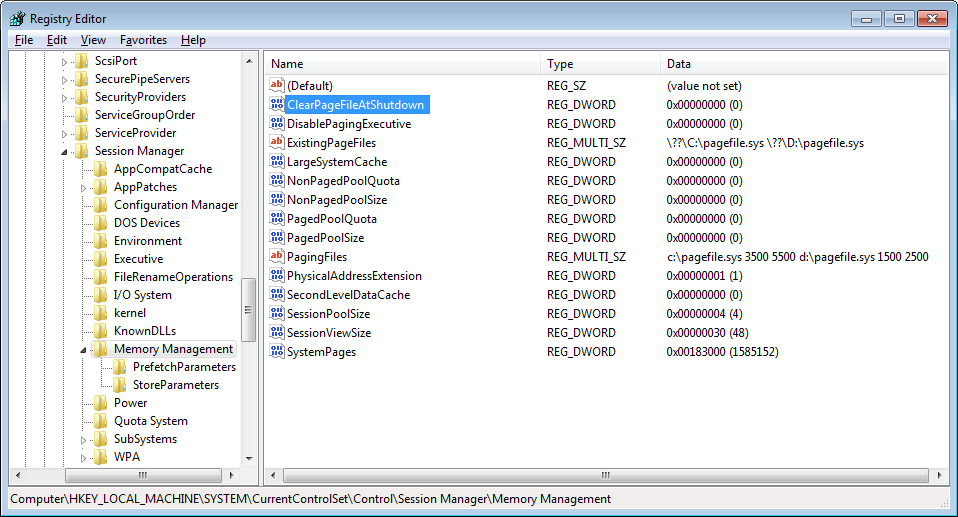The height and width of the screenshot is (517, 958).
Task: Sort values by the Data column header
Action: (805, 64)
